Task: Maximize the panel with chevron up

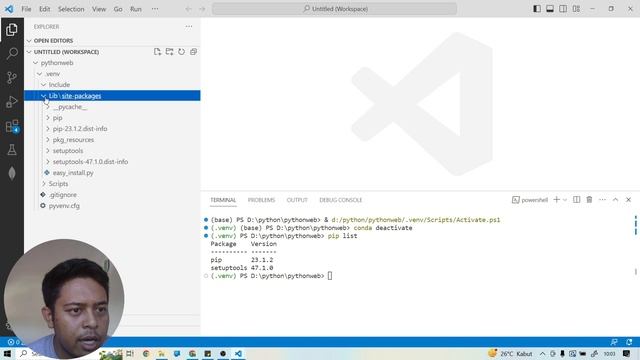Action: tap(616, 200)
